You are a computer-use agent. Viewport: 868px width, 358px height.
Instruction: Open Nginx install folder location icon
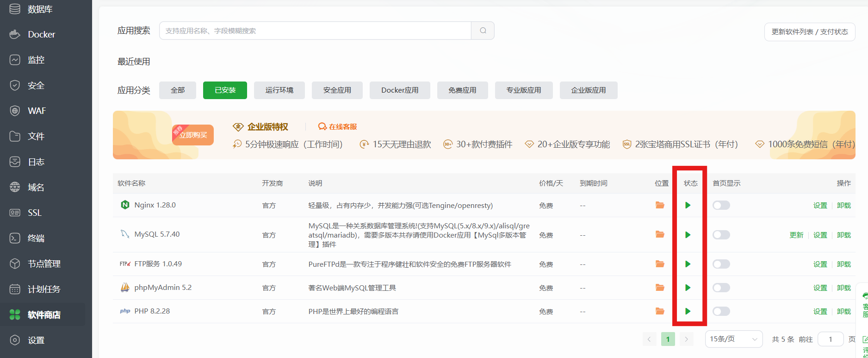(660, 205)
